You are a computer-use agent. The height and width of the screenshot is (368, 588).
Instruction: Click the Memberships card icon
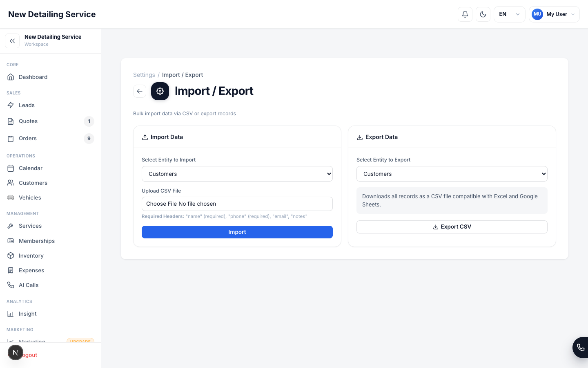click(11, 241)
